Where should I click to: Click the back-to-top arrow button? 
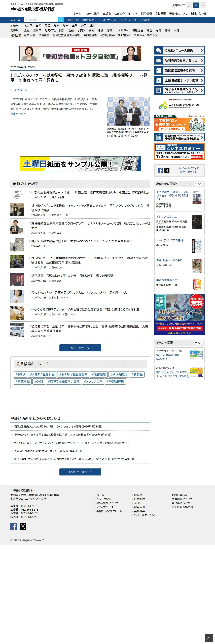click(209, 638)
